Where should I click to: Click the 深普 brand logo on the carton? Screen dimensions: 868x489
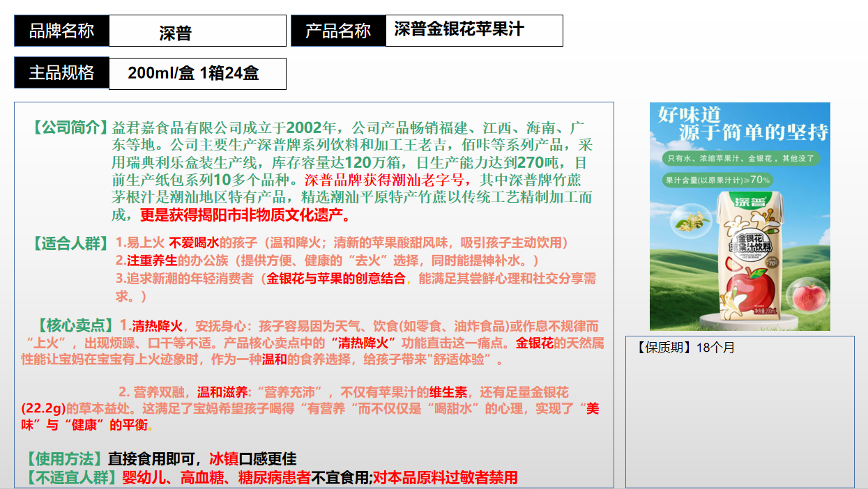click(749, 201)
